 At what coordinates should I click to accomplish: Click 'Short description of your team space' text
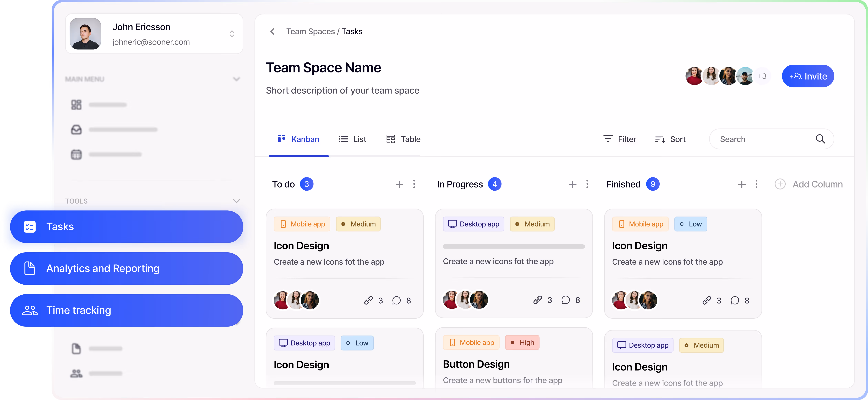(342, 90)
